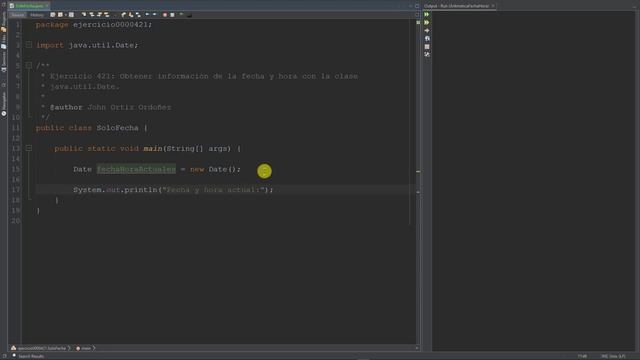This screenshot has height=360, width=640.
Task: Click the Shift Line Right icon
Action: (154, 15)
